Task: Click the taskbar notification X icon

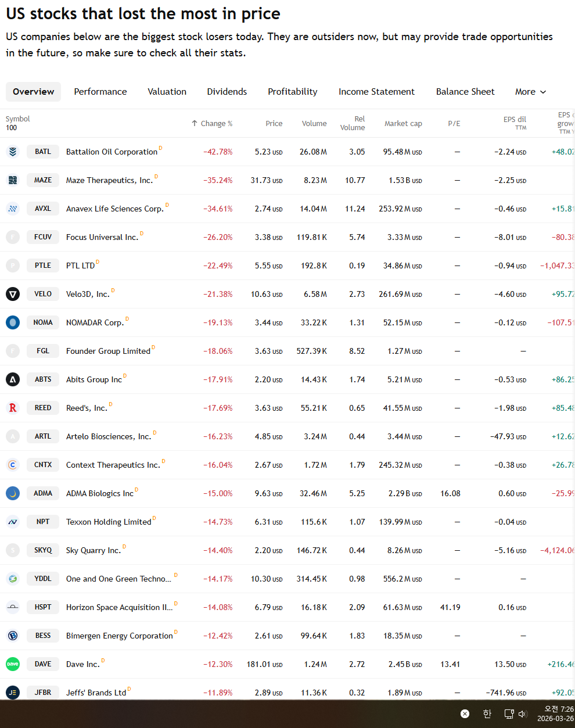Action: coord(465,714)
